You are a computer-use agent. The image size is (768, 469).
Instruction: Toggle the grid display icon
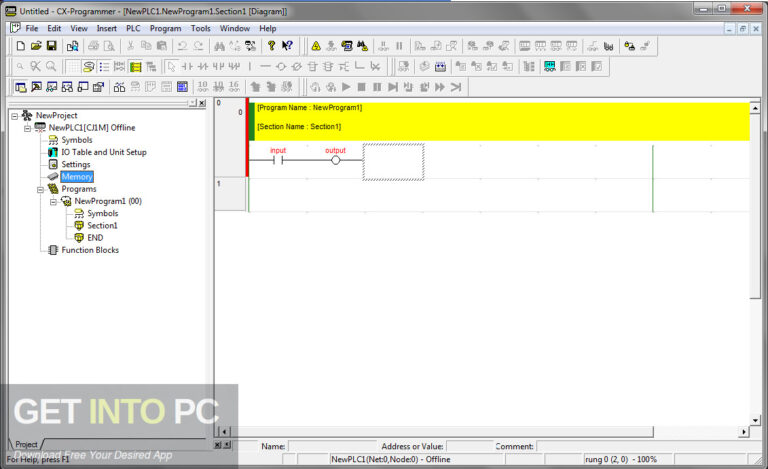point(73,67)
